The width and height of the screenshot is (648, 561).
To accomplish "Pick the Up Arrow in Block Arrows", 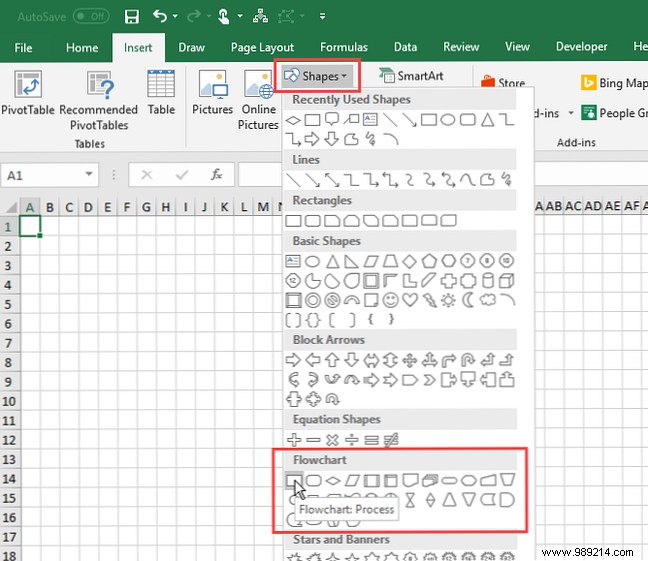I will (x=332, y=360).
